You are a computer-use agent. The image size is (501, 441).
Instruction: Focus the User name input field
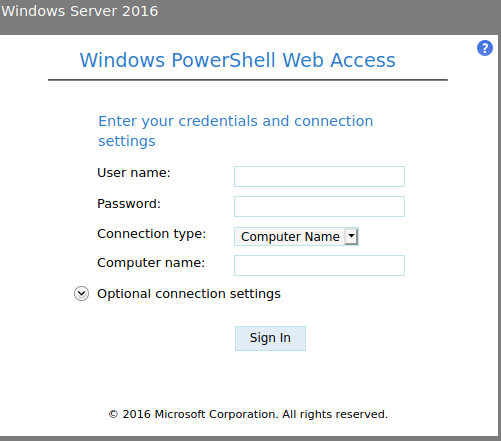[x=319, y=176]
